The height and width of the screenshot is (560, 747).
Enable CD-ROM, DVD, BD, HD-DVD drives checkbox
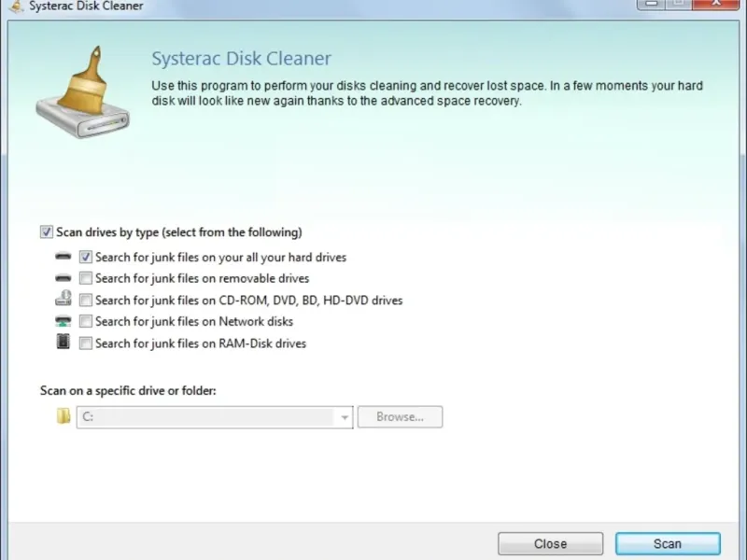tap(85, 300)
